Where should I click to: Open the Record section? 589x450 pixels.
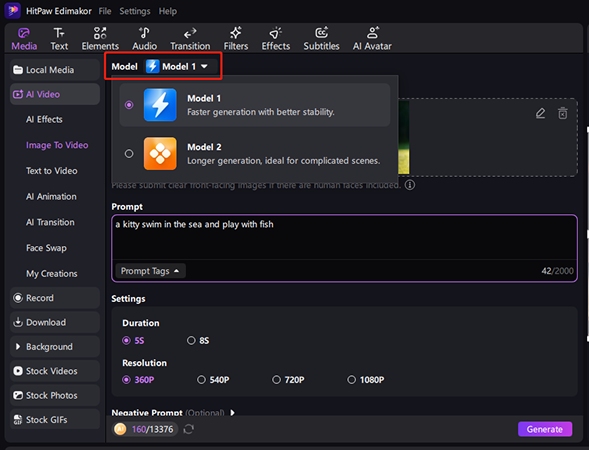(55, 298)
